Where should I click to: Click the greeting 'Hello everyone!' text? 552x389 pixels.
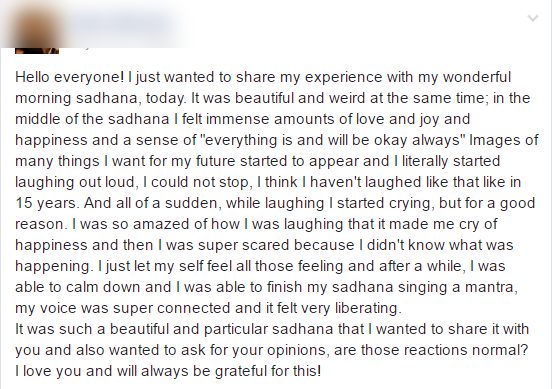tap(70, 77)
